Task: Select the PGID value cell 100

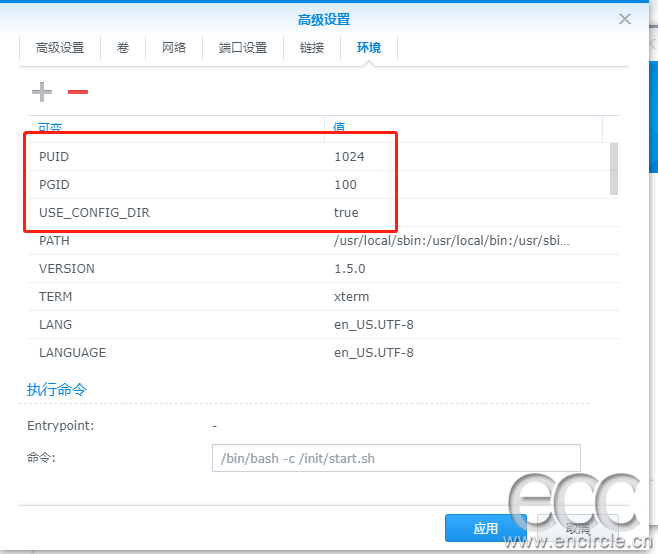Action: pos(346,185)
